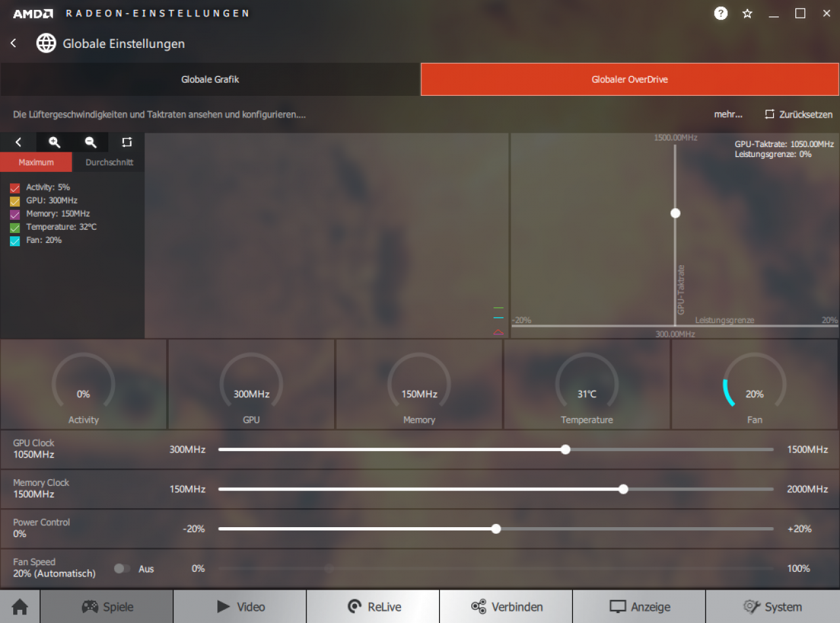Viewport: 840px width, 623px height.
Task: Select the Globaler OverDrive tab
Action: coord(630,79)
